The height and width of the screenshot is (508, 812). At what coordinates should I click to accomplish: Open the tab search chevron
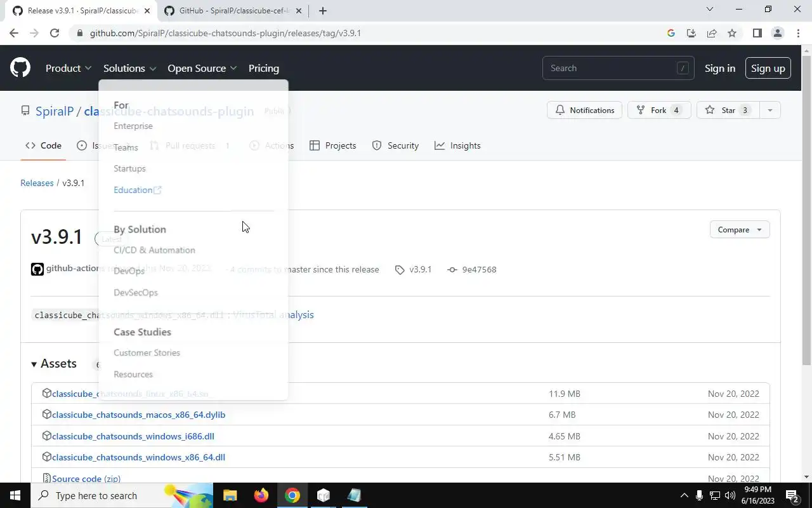(x=710, y=10)
